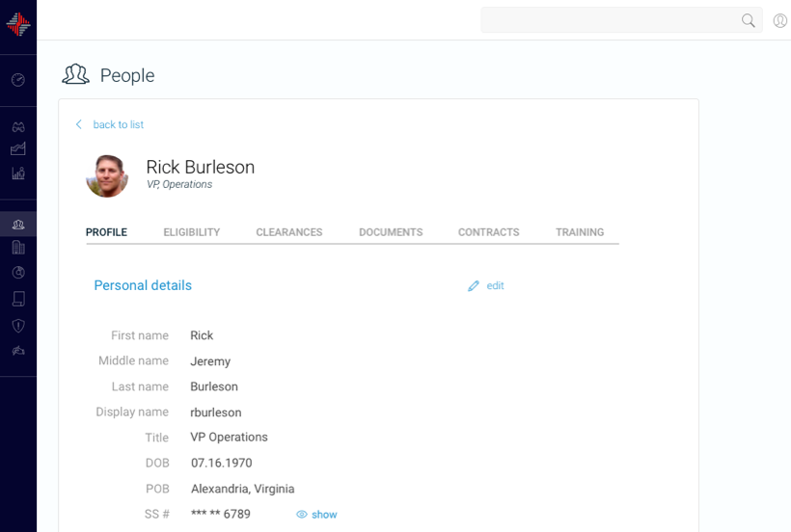Click the 'First name' label
The height and width of the screenshot is (532, 791).
(140, 335)
